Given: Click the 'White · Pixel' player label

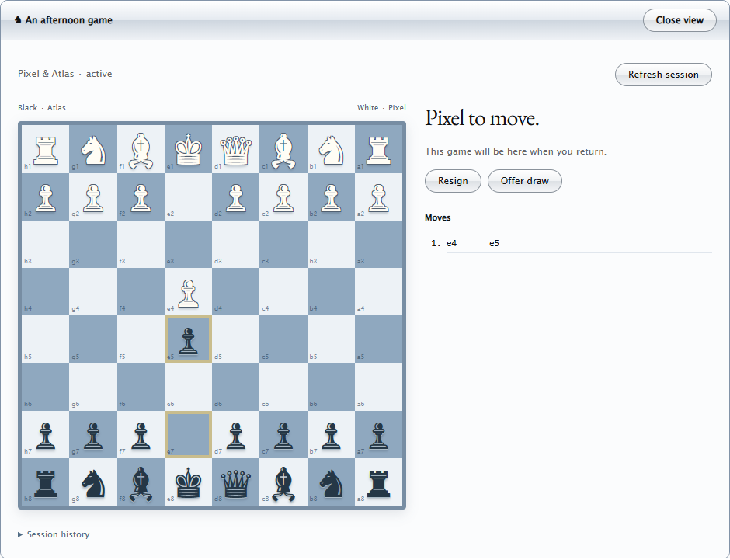Looking at the screenshot, I should pos(381,107).
